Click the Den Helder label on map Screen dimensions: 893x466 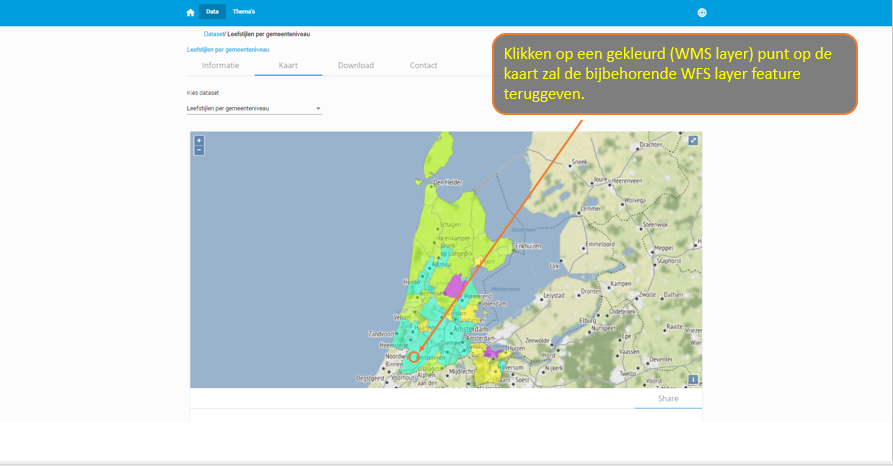pyautogui.click(x=448, y=183)
